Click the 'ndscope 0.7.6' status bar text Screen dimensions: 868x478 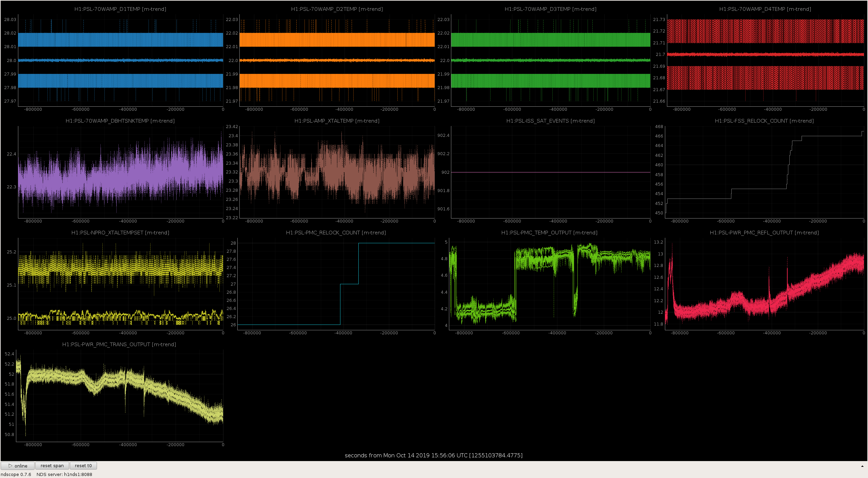point(16,474)
